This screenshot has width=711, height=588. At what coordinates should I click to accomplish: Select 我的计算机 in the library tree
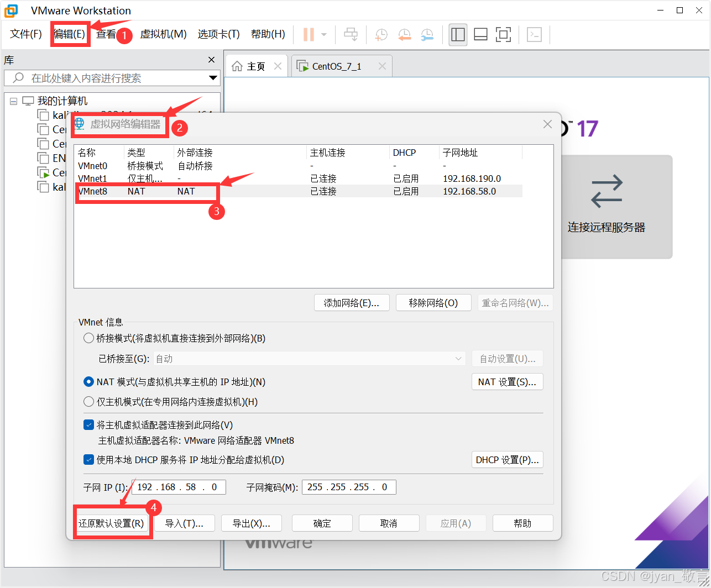[62, 101]
